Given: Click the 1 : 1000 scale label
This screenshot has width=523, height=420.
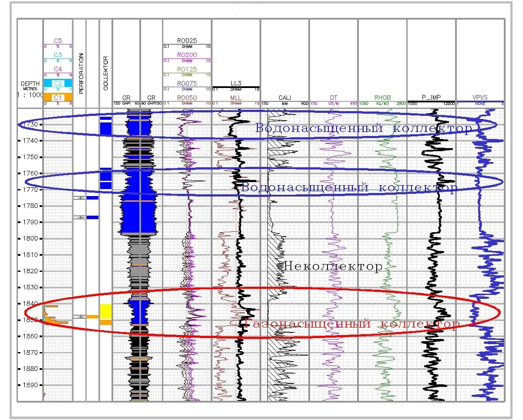Looking at the screenshot, I should (x=30, y=94).
